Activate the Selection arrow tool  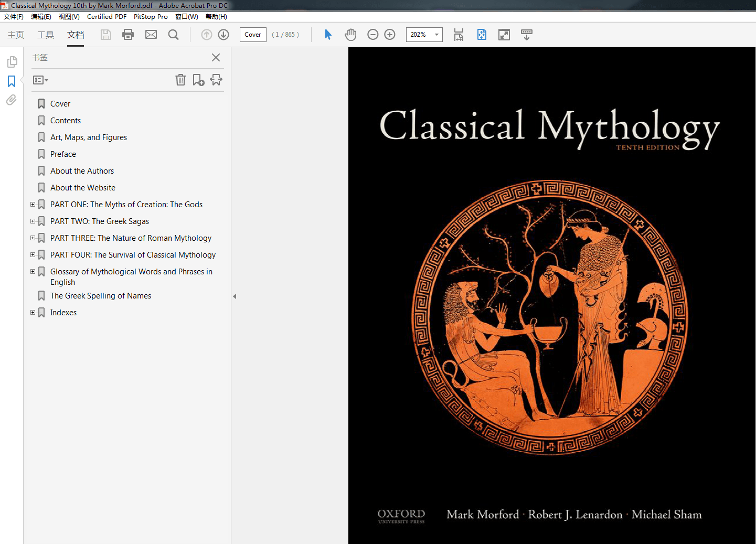[x=328, y=35]
